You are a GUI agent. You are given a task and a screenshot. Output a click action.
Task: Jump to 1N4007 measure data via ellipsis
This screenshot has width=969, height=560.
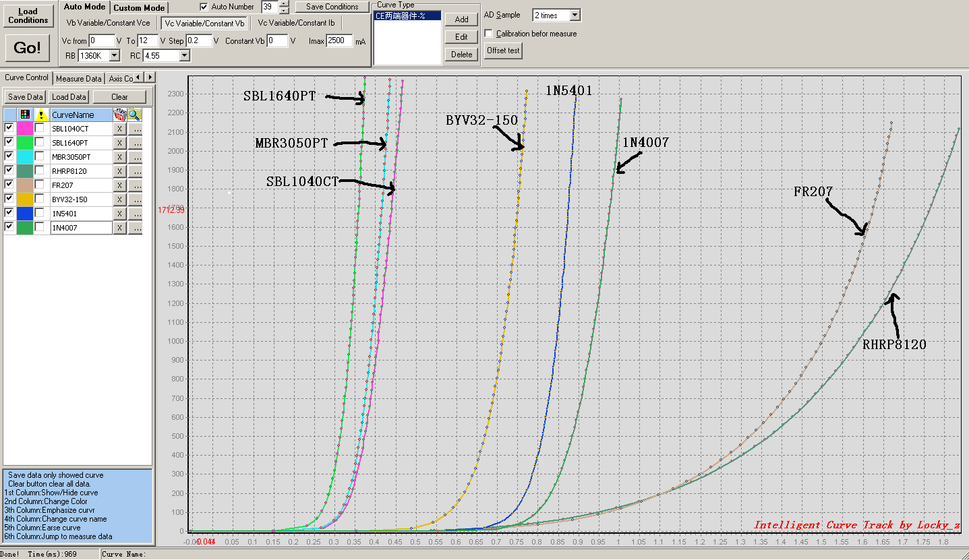click(135, 228)
